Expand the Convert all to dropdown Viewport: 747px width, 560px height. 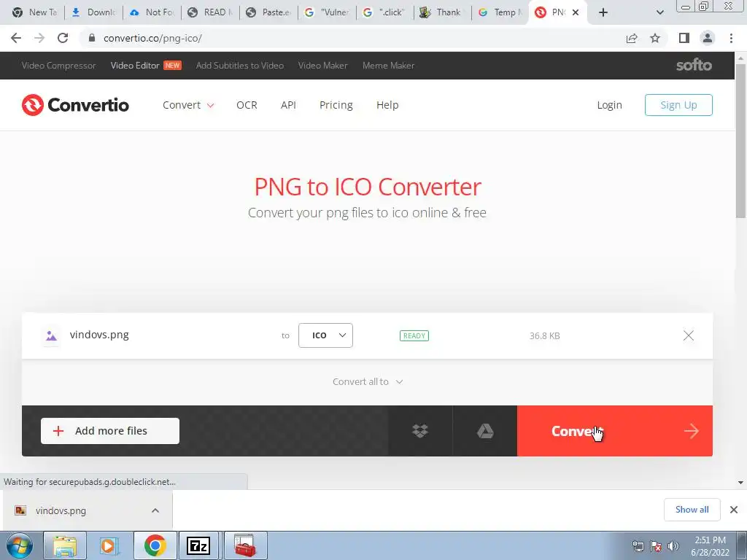point(368,381)
